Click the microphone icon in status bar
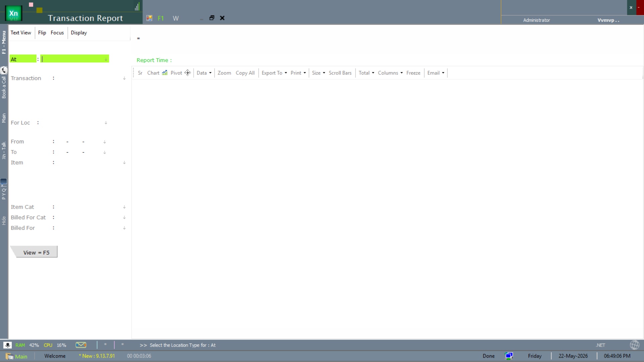Screen dimensions: 644x362 (7, 345)
